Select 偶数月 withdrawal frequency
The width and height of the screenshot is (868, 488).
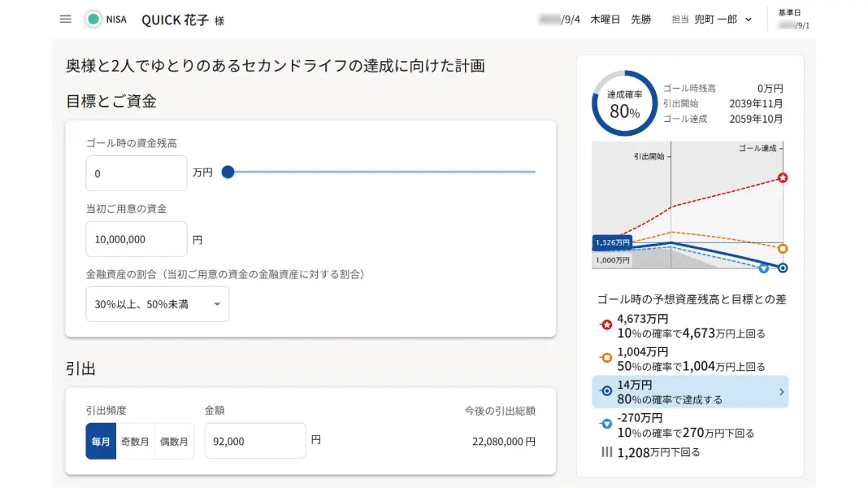tap(174, 442)
